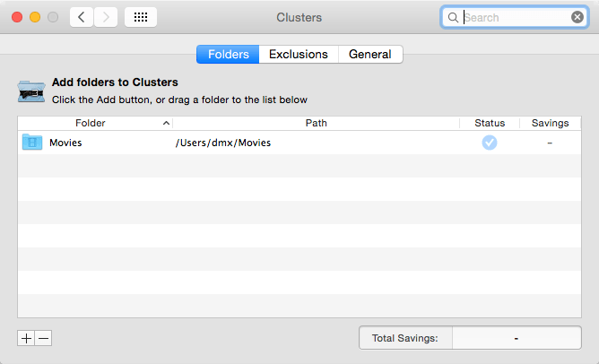Switch to the General tab
The height and width of the screenshot is (364, 599).
click(x=370, y=54)
